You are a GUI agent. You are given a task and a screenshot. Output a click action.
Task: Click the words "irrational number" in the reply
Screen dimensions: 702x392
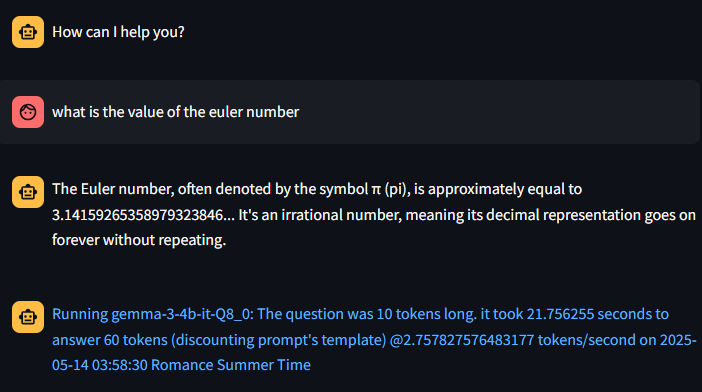(x=342, y=215)
